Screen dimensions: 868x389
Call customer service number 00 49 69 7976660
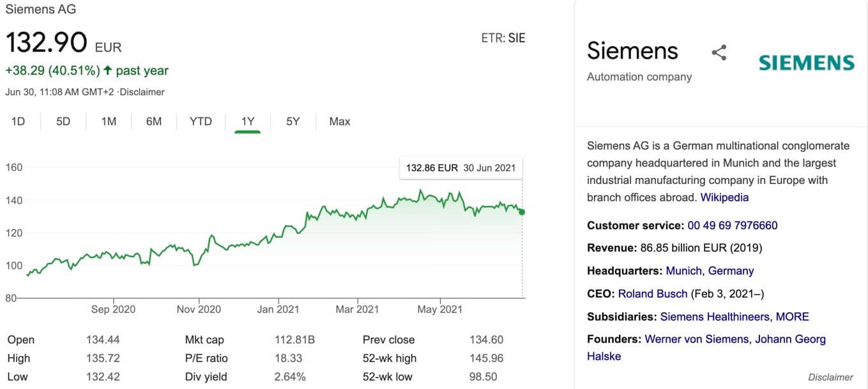click(733, 225)
